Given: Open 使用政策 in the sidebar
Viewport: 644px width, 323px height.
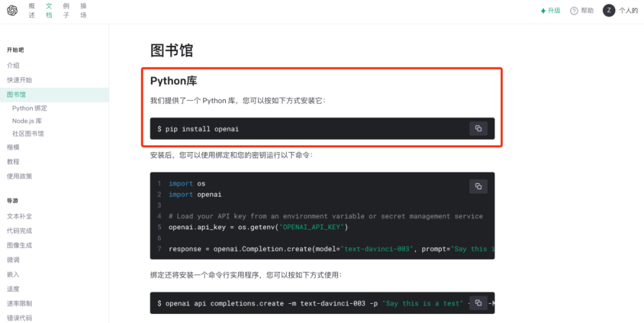Looking at the screenshot, I should click(19, 176).
